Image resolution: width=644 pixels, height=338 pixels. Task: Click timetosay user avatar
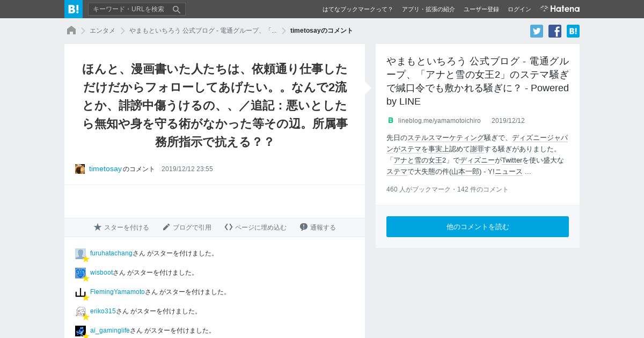tap(80, 169)
